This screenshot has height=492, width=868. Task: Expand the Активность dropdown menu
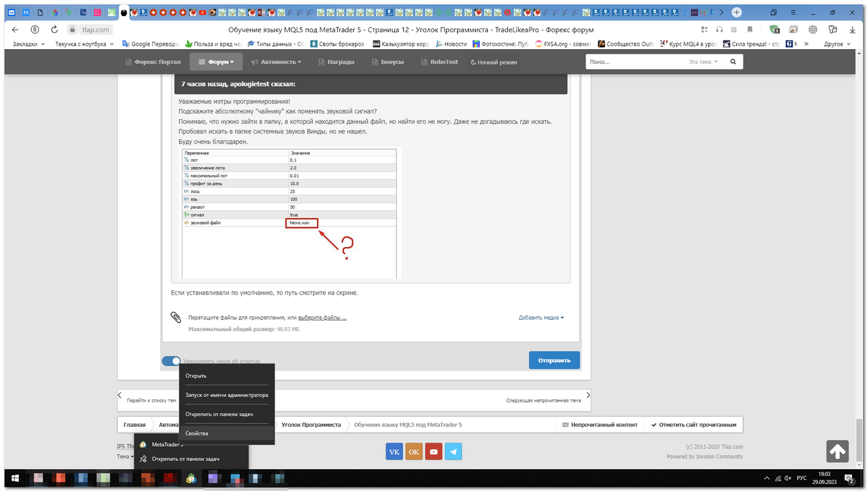pyautogui.click(x=276, y=62)
